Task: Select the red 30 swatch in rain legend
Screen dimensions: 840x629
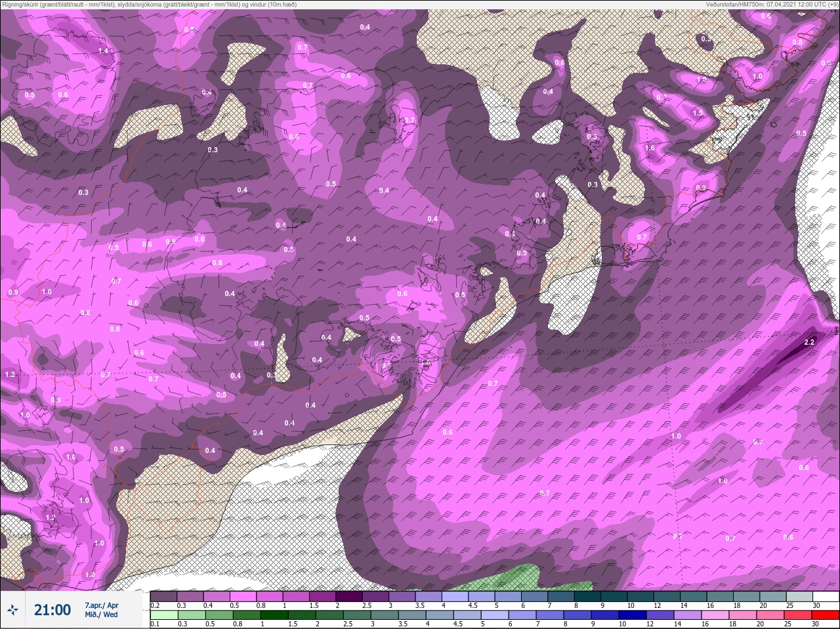Action: point(826,615)
